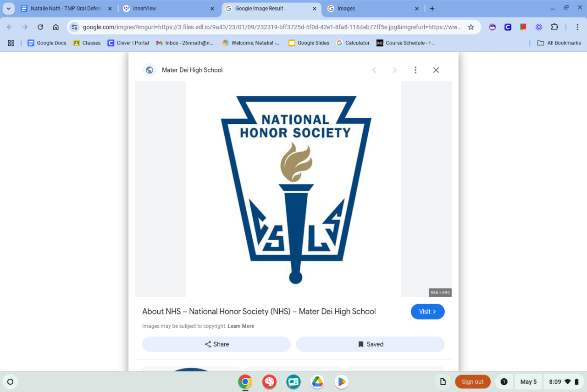Open the apps grid in bookmarks bar
The height and width of the screenshot is (392, 587).
tap(11, 43)
